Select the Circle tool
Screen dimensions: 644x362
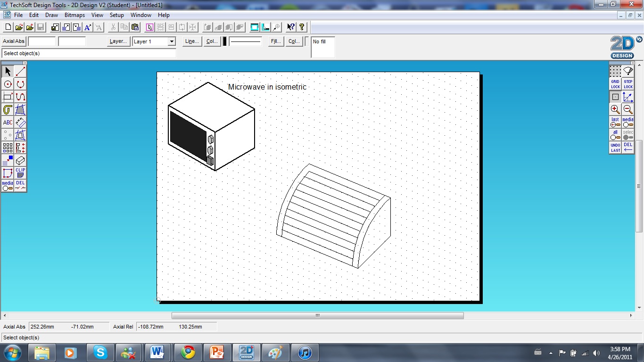coord(7,84)
